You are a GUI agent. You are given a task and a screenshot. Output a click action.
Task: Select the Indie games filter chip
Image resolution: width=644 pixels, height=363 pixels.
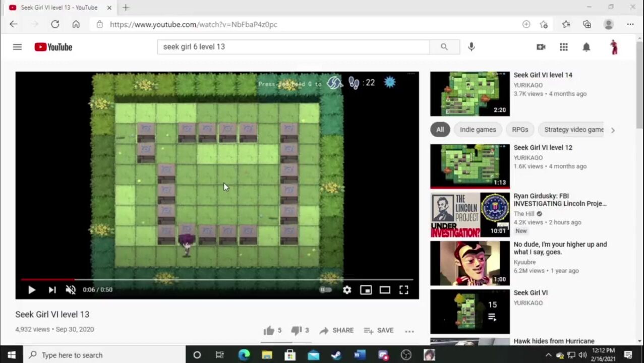coord(478,130)
